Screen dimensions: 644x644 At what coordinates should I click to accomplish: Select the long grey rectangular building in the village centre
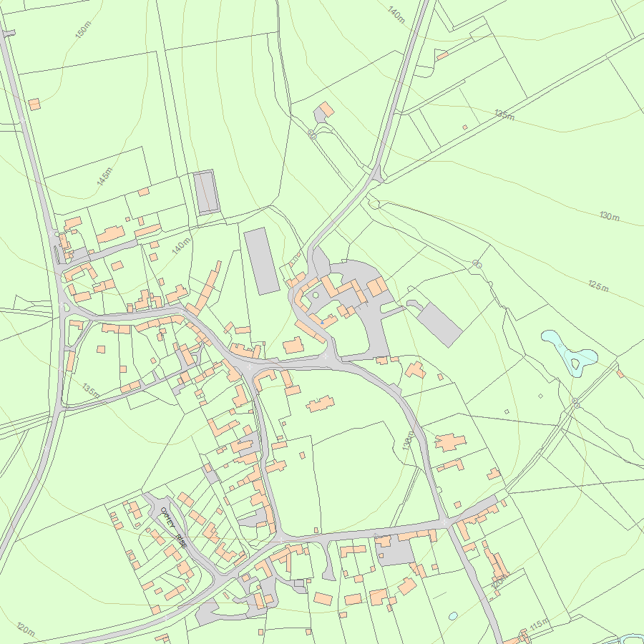point(262,261)
